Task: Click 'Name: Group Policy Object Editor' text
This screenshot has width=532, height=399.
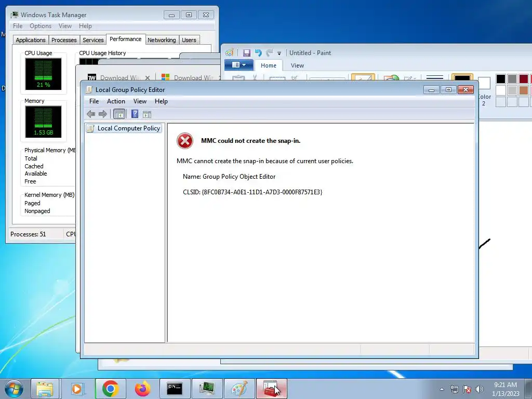Action: (229, 177)
